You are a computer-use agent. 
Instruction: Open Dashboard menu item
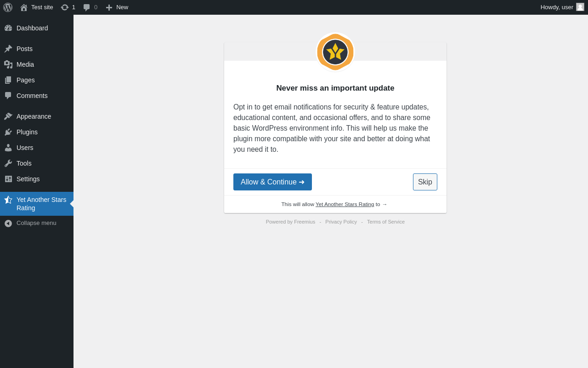coord(37,28)
